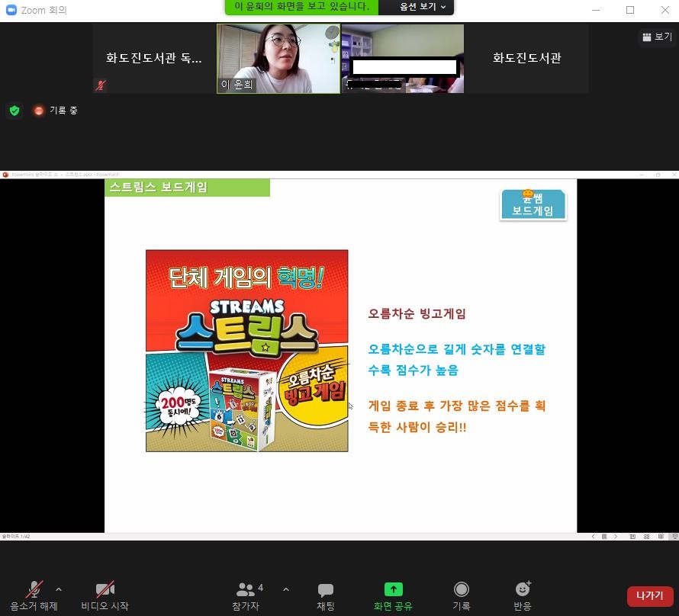
Task: Click the slide counter in PowerPoint status bar
Action: click(16, 537)
